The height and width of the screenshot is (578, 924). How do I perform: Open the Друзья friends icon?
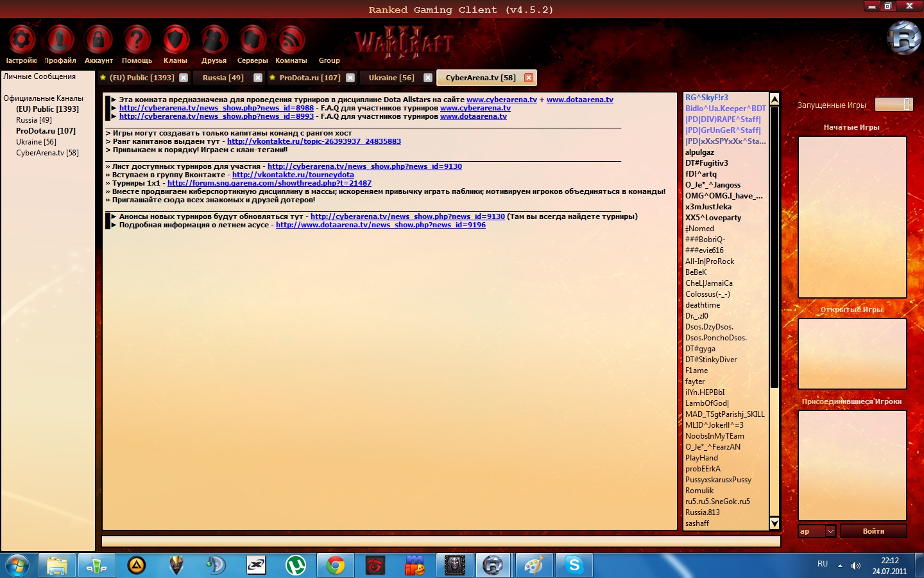214,40
